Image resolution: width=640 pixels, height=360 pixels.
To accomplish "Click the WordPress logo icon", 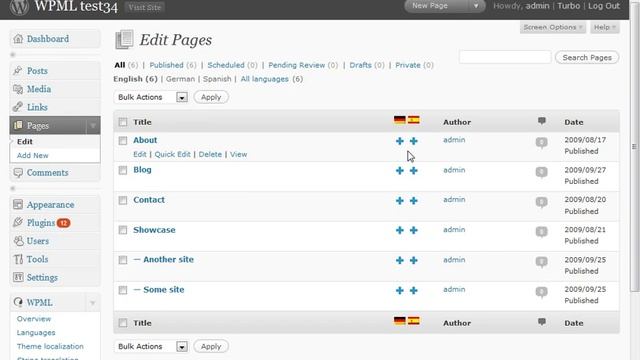I will click(x=19, y=7).
